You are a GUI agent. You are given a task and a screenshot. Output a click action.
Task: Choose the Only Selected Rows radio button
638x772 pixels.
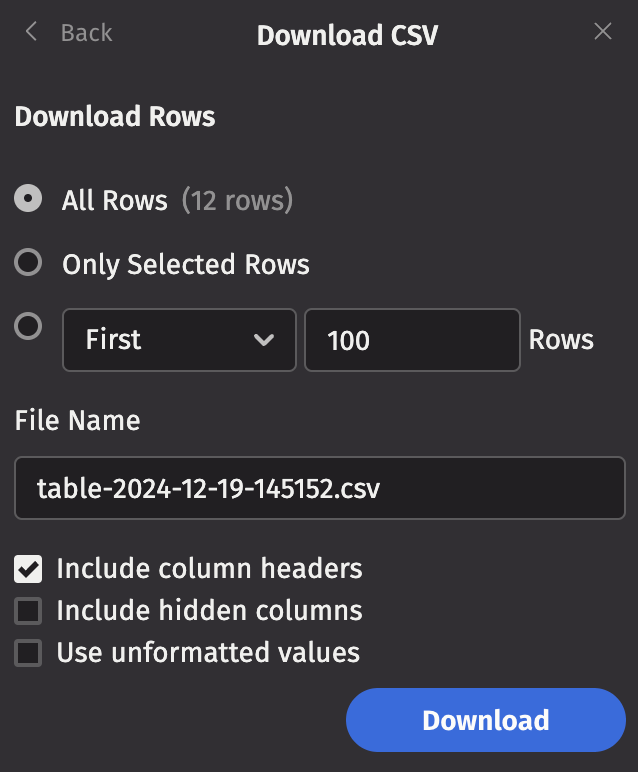click(x=28, y=263)
